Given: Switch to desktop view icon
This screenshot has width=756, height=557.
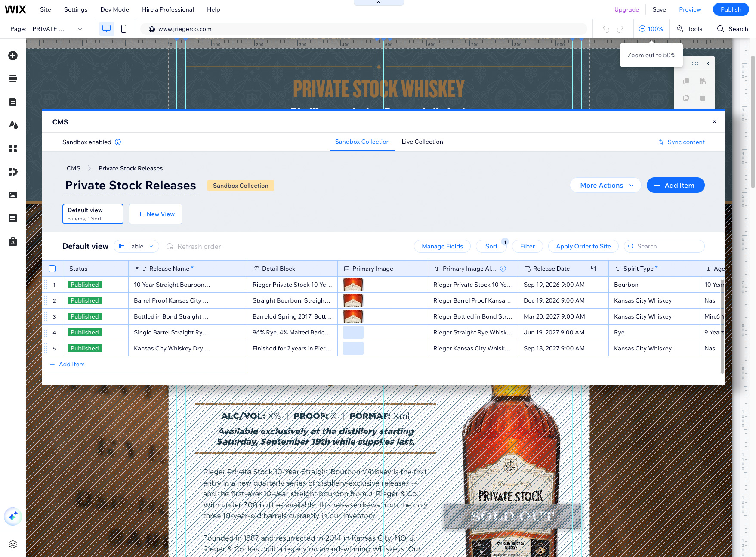Looking at the screenshot, I should click(x=106, y=29).
